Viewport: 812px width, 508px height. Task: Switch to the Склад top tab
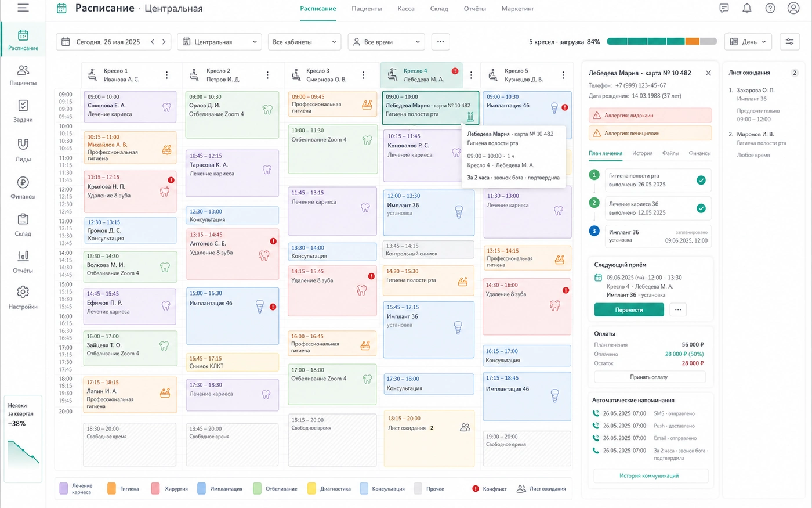[x=439, y=9]
